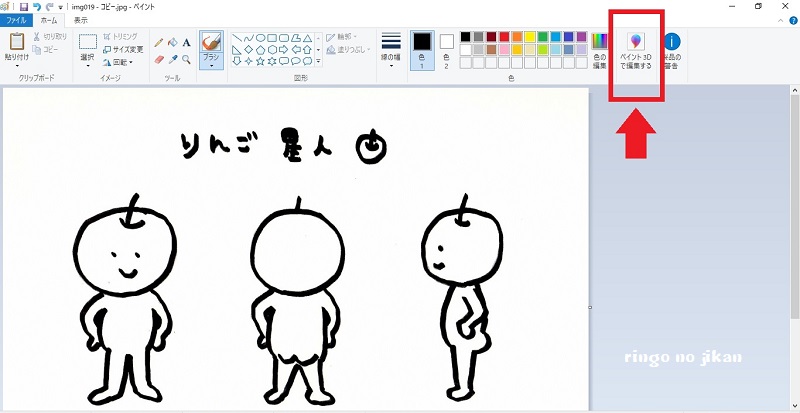Pick the green color swatch

coord(542,37)
